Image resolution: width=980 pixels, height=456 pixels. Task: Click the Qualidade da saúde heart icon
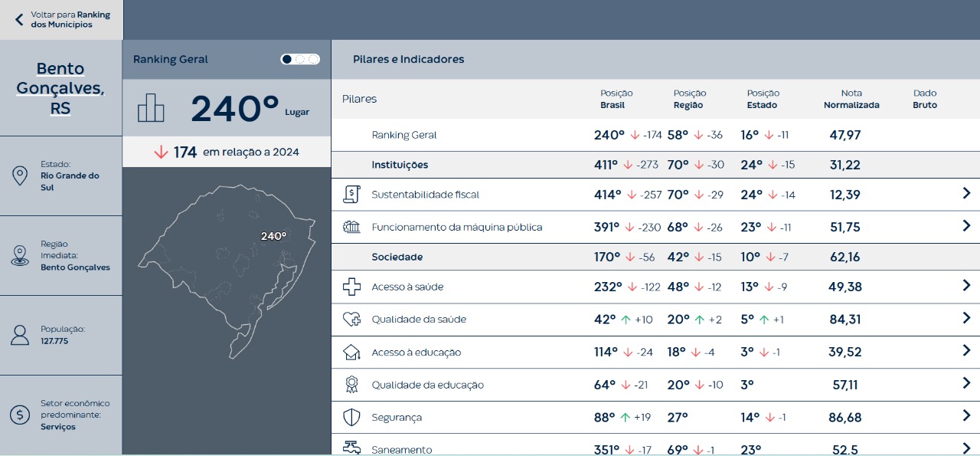click(351, 320)
